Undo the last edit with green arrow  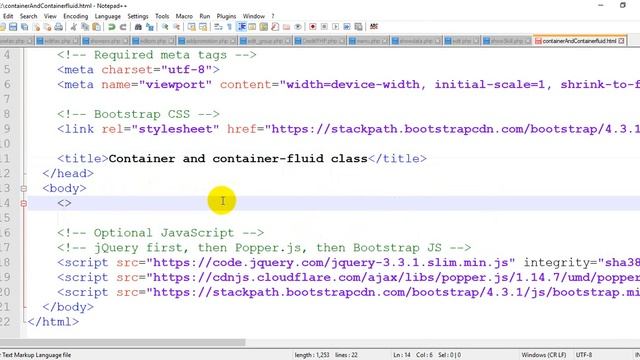[111, 27]
